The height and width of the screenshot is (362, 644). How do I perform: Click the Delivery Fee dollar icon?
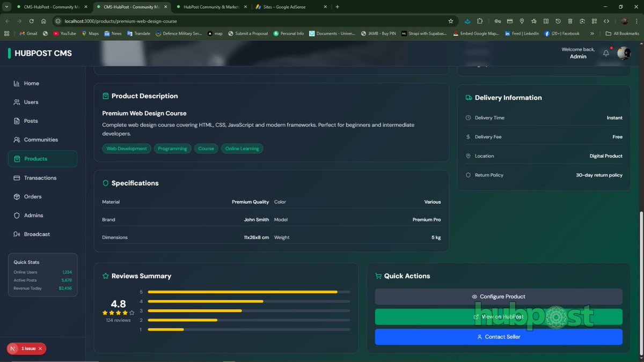(x=469, y=137)
